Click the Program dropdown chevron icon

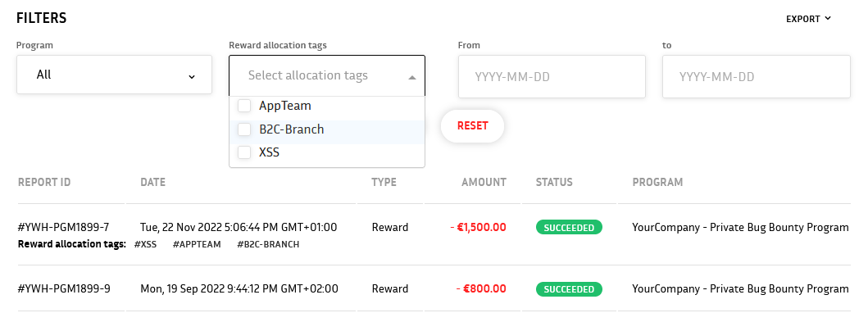click(192, 76)
